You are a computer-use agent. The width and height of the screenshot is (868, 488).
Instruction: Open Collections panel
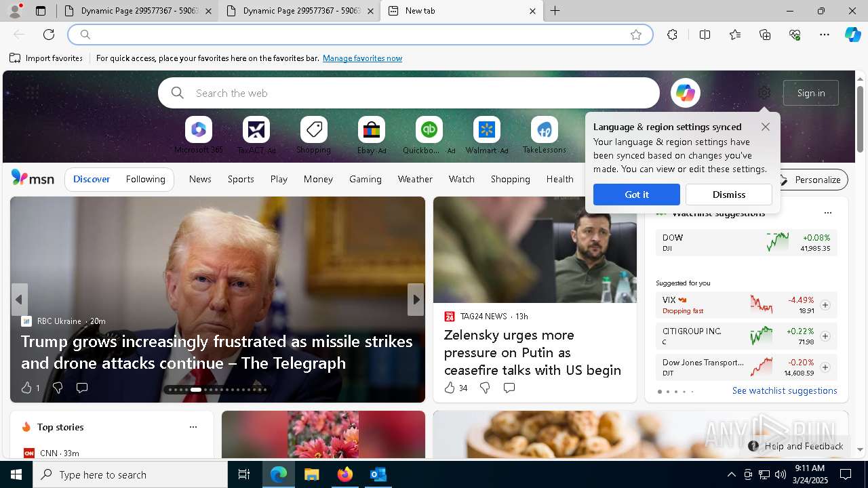tap(765, 35)
